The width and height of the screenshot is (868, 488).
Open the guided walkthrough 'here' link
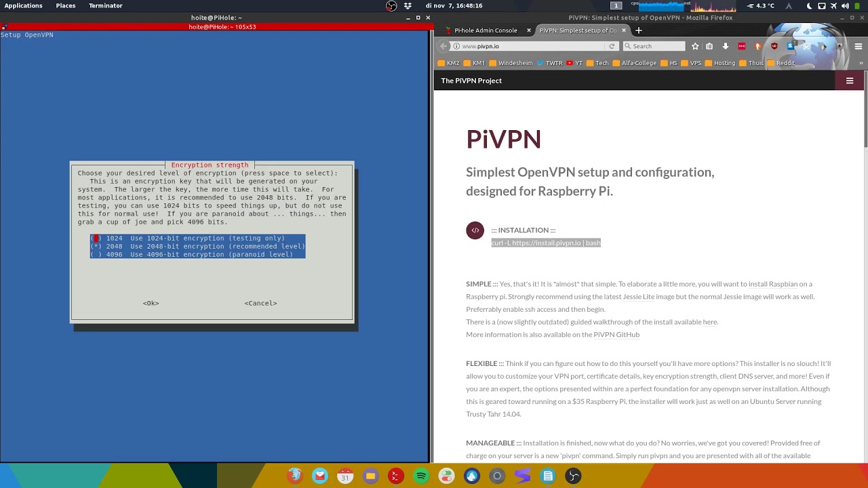click(x=710, y=322)
